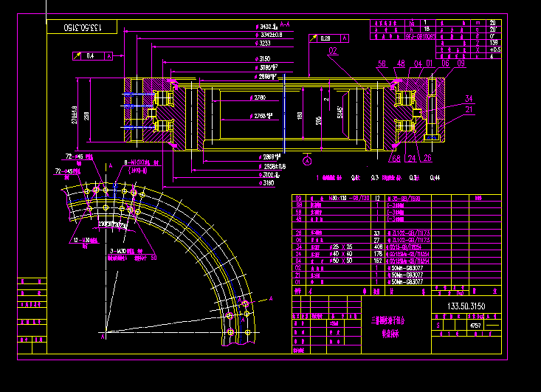Click the 0.28 tolerance frame referencing datum A
Screen dimensions: 541x392
click(x=329, y=38)
